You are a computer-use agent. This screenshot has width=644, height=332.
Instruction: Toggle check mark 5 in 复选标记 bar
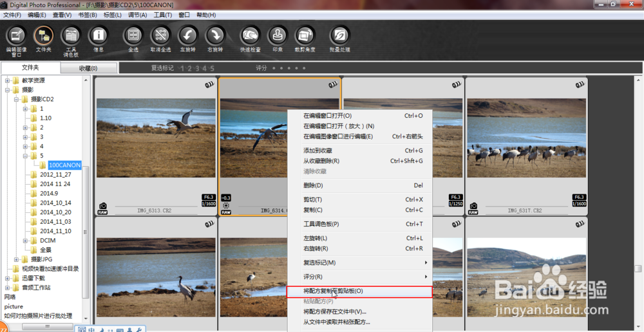(212, 68)
